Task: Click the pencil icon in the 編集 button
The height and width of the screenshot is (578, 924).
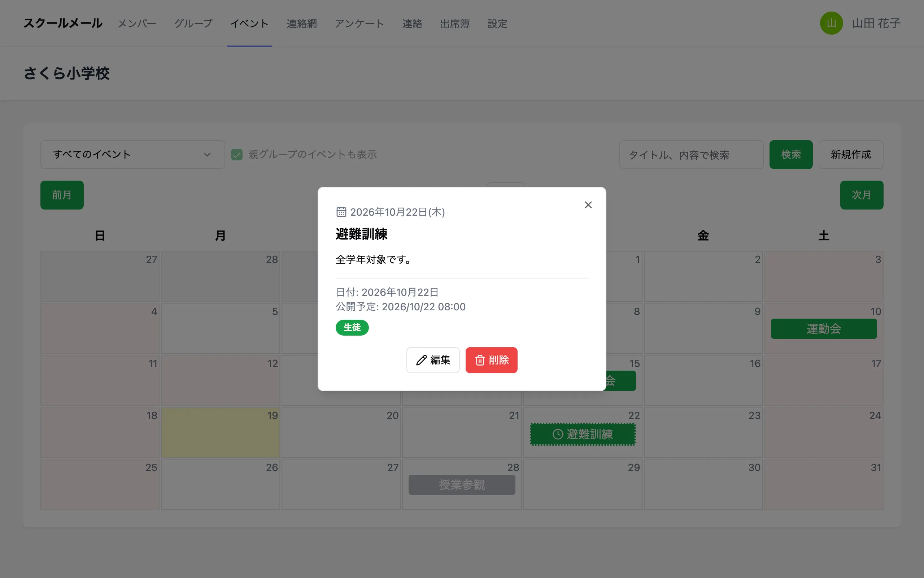Action: [421, 360]
